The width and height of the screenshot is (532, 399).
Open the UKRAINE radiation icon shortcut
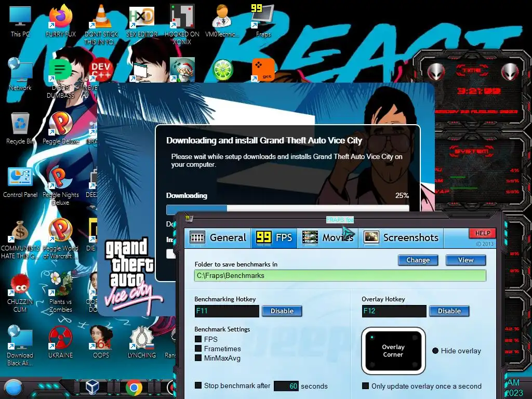click(60, 343)
